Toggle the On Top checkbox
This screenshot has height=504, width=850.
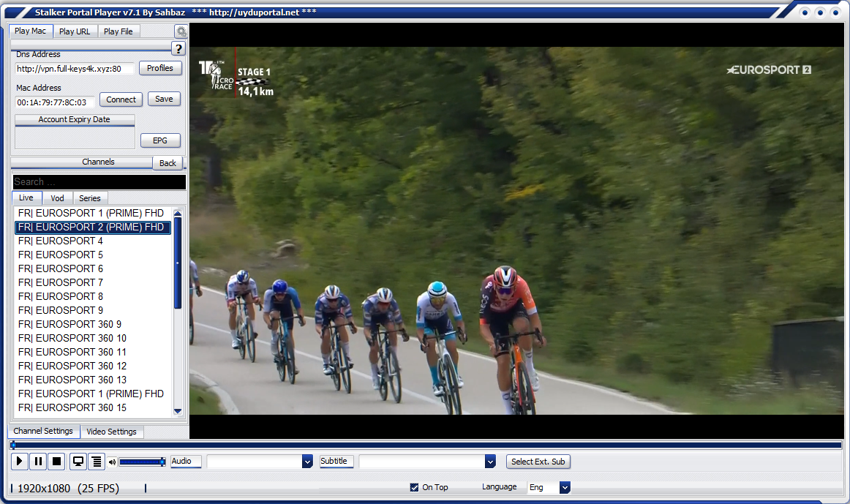415,487
